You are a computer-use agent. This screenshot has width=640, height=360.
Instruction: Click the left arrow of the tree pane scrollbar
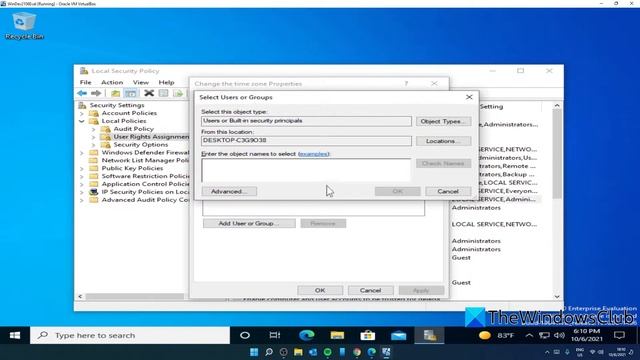click(x=80, y=296)
